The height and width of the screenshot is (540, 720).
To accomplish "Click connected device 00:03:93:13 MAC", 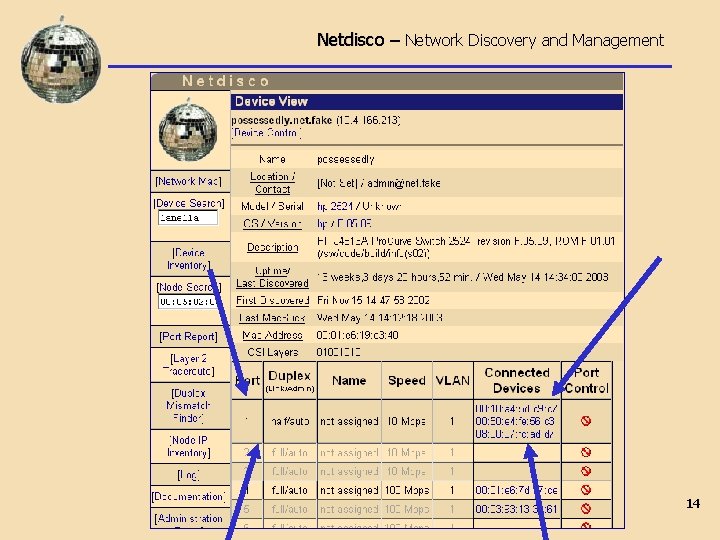I will (517, 509).
